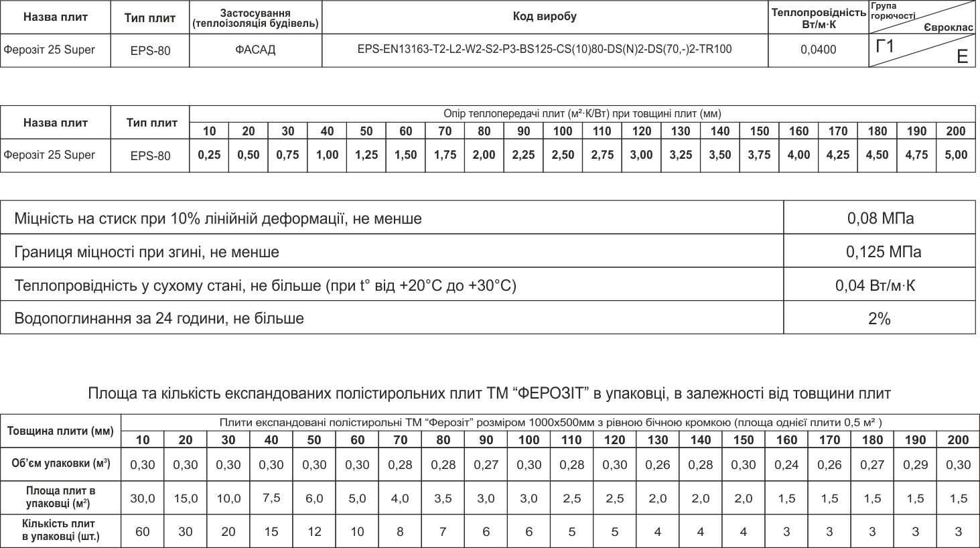Select the Міцність на стиск row label
Image resolution: width=980 pixels, height=548 pixels.
[218, 218]
